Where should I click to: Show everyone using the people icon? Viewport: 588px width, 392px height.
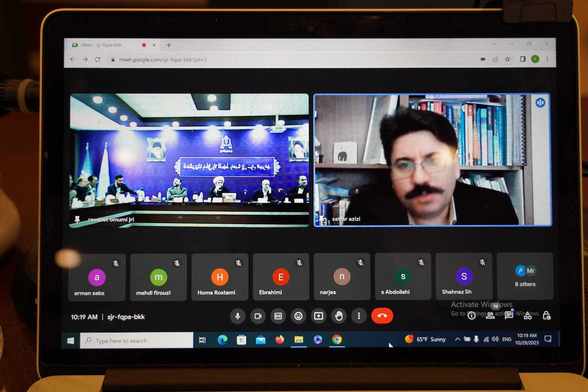[x=490, y=316]
